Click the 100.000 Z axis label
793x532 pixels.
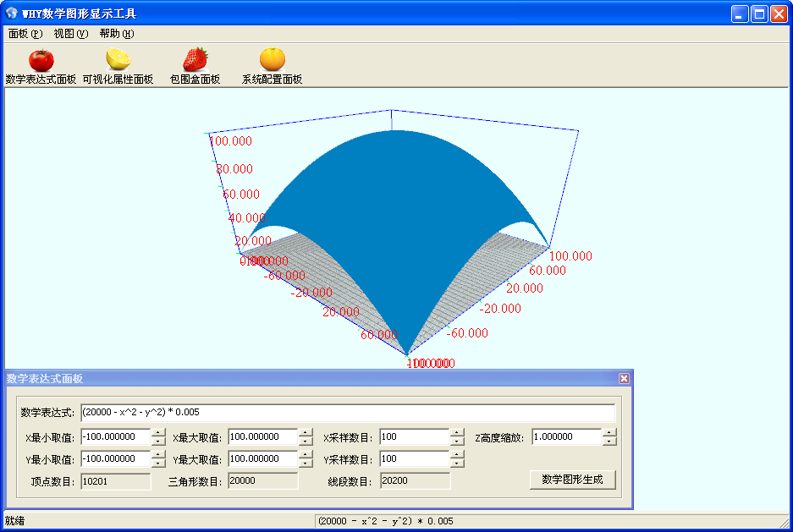230,141
